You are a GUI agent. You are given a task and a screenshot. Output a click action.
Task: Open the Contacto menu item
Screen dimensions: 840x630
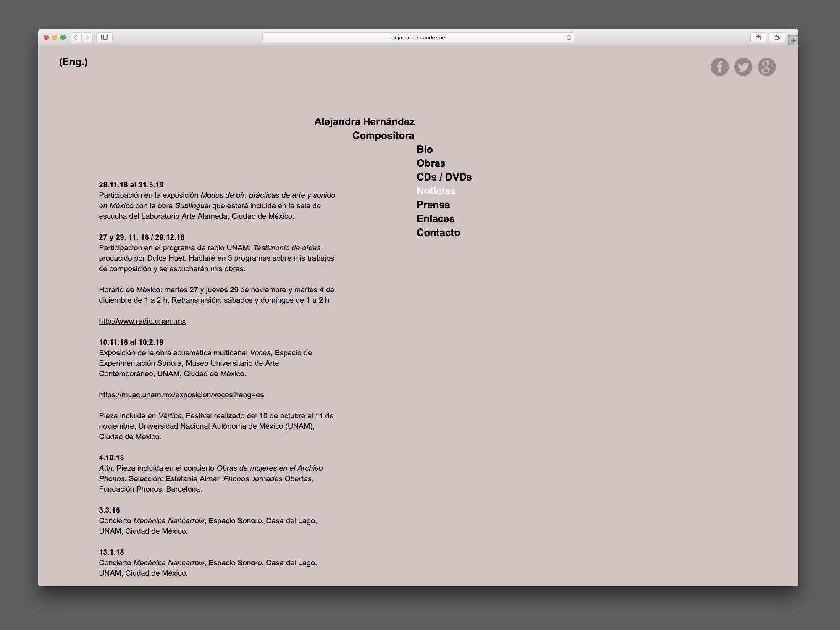(x=438, y=233)
